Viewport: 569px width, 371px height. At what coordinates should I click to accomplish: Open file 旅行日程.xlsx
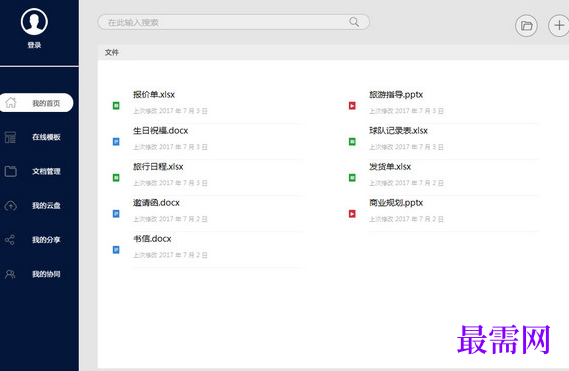[158, 166]
